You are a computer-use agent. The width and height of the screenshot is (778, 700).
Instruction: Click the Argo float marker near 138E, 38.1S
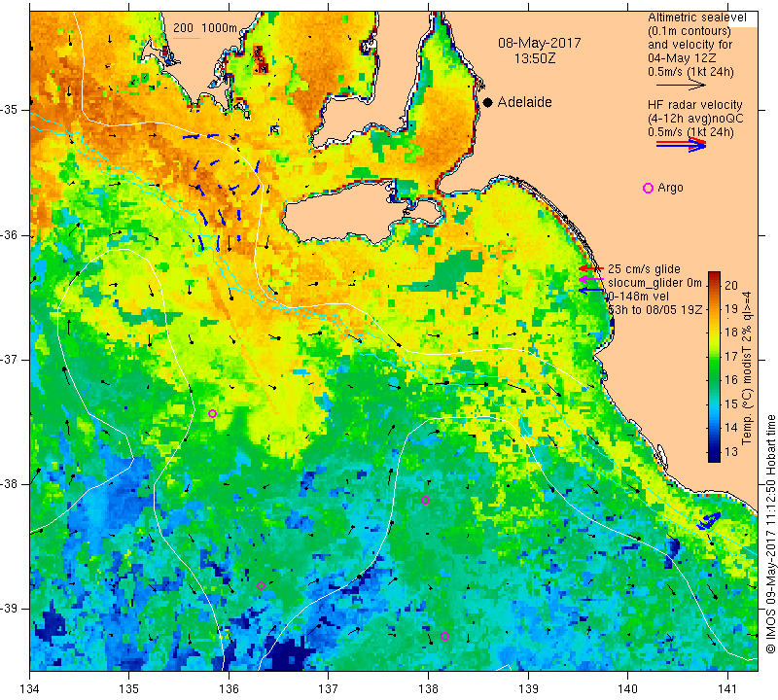tap(425, 500)
